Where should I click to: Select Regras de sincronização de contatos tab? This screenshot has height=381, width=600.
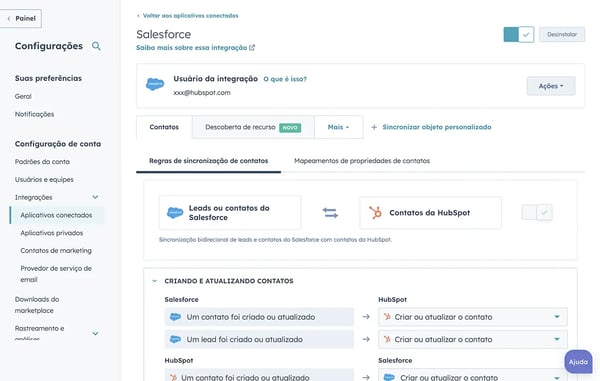[209, 161]
